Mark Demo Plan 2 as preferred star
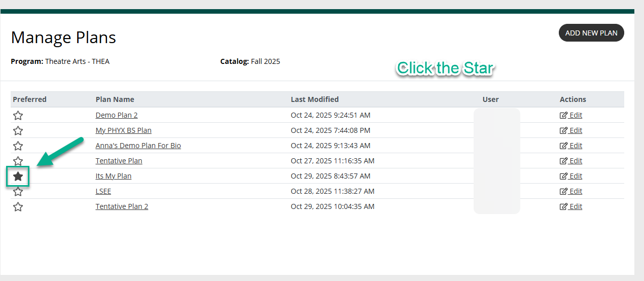This screenshot has width=644, height=281. [18, 115]
